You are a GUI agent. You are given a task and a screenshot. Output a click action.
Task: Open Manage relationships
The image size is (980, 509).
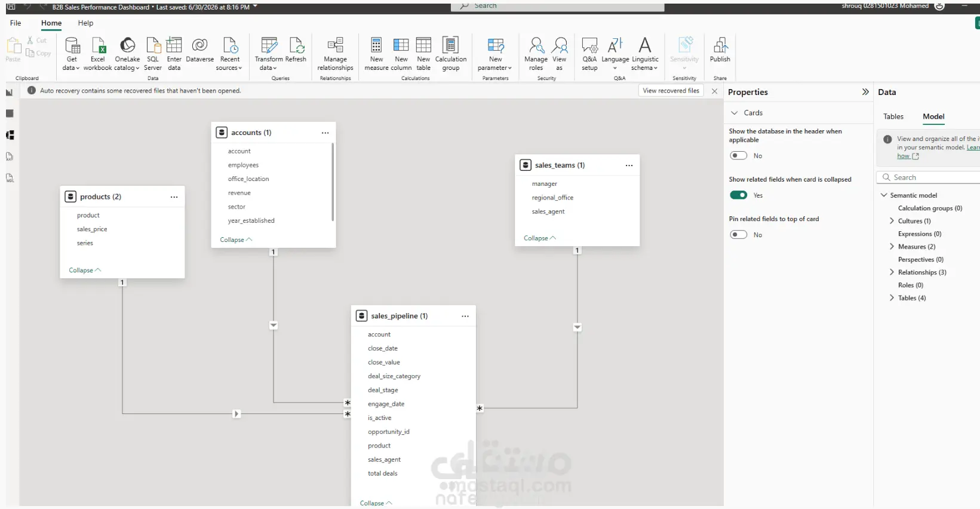click(335, 54)
